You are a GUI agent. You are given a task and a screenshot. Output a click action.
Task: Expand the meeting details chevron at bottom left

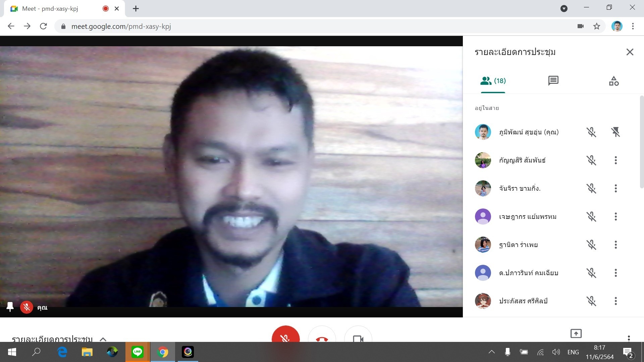coord(103,339)
